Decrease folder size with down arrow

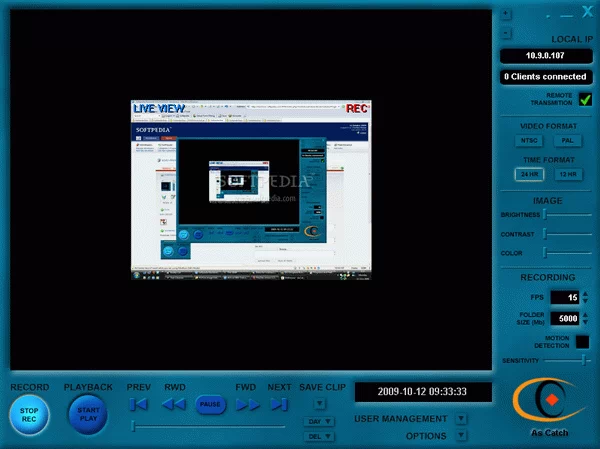585,322
